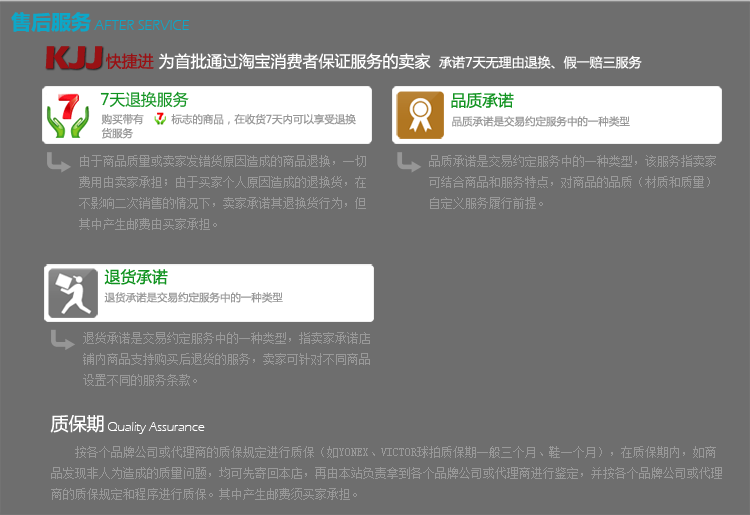Click the arrow icon below the 7天退换服务 card
Screen dimensions: 750x515
point(58,162)
